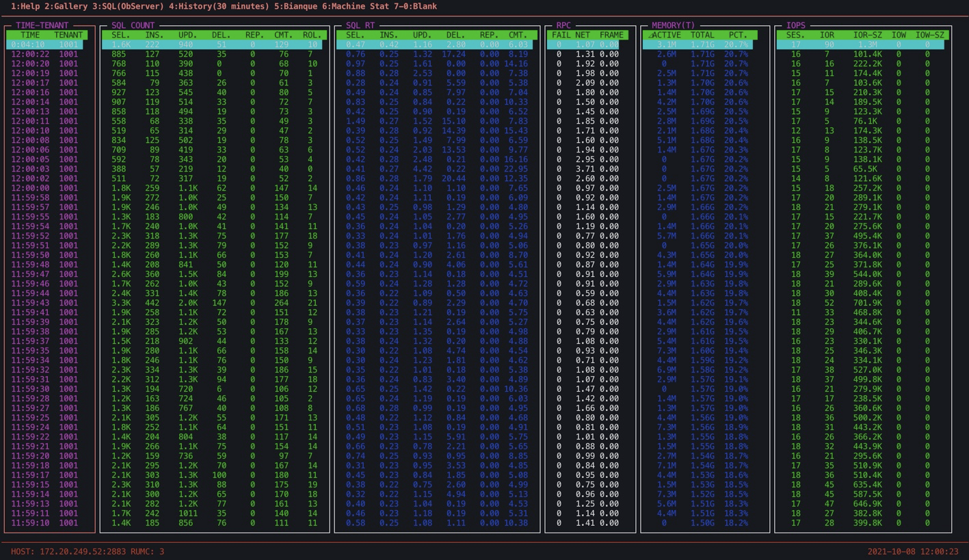
Task: Select the 3:SQL(ObServer) view
Action: [x=128, y=6]
